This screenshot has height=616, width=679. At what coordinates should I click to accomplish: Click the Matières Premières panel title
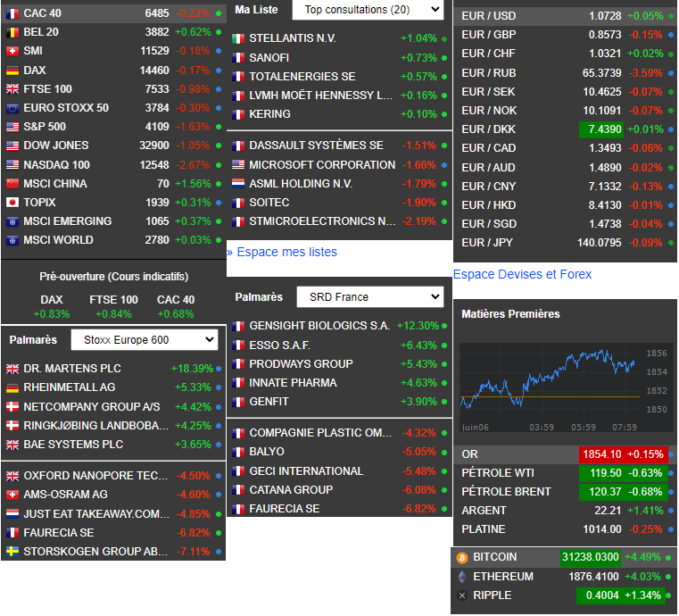tap(510, 314)
